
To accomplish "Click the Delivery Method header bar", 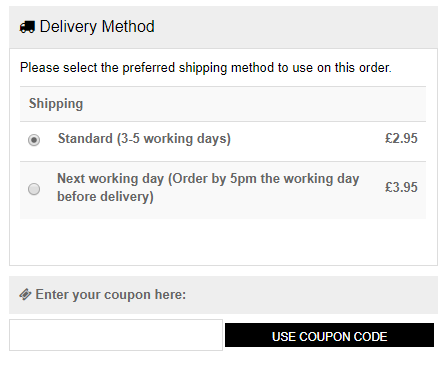I will point(223,27).
